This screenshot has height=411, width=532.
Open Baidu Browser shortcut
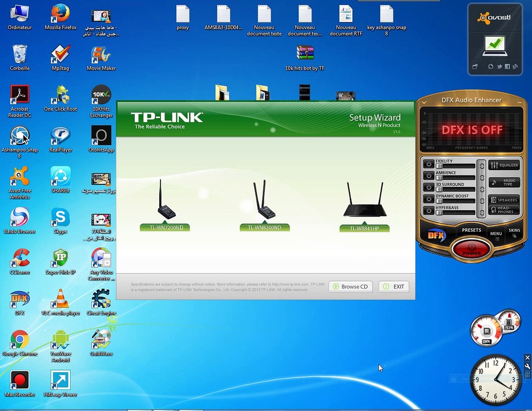(19, 220)
